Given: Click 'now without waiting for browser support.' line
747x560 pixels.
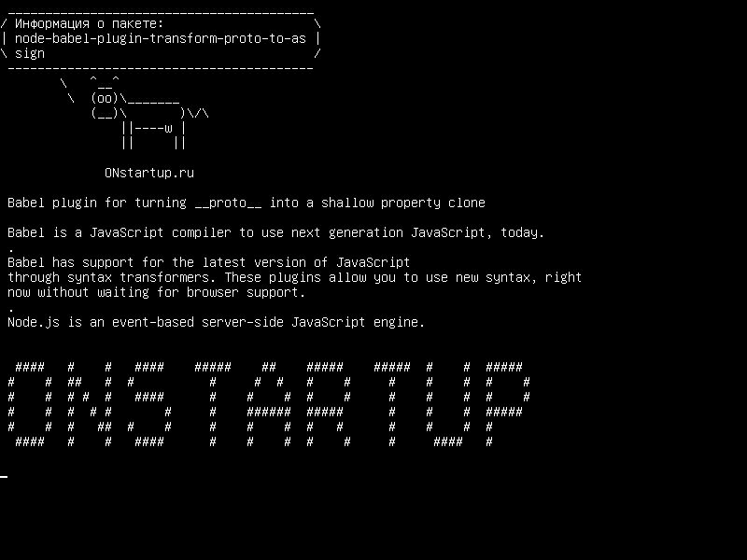Looking at the screenshot, I should 156,292.
